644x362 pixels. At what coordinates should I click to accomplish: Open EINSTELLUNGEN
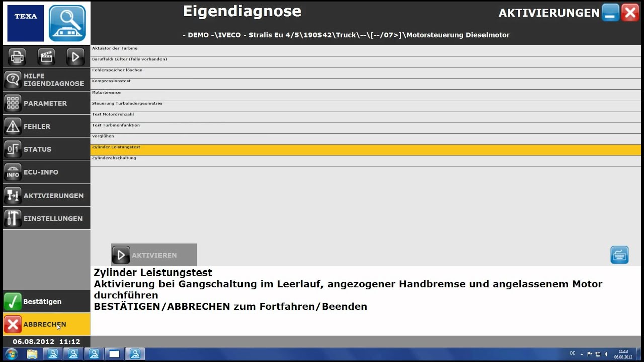point(46,219)
